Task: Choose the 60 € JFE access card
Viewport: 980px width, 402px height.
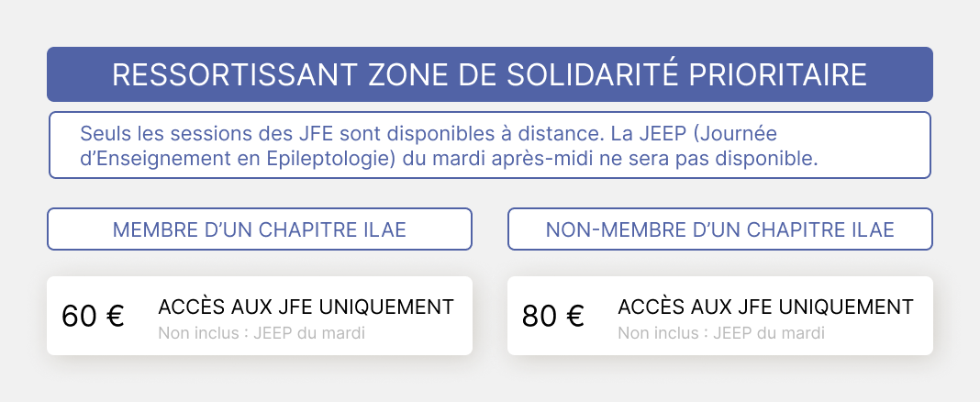Action: tap(260, 316)
